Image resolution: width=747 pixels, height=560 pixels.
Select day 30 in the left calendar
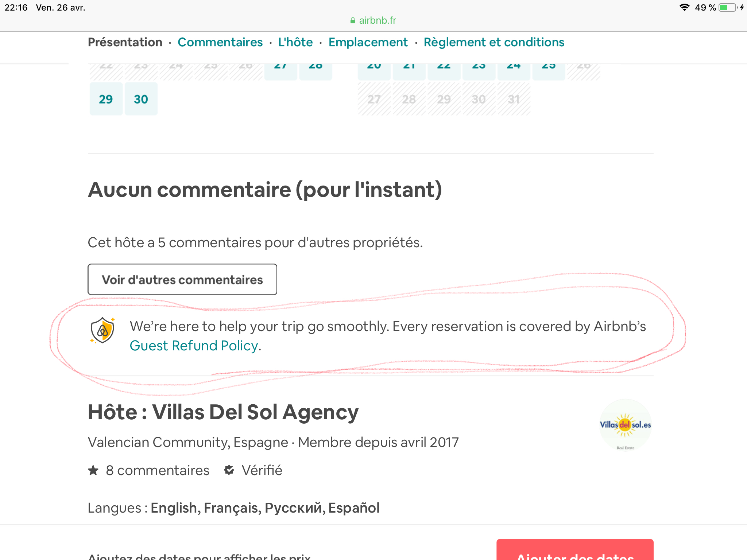141,99
